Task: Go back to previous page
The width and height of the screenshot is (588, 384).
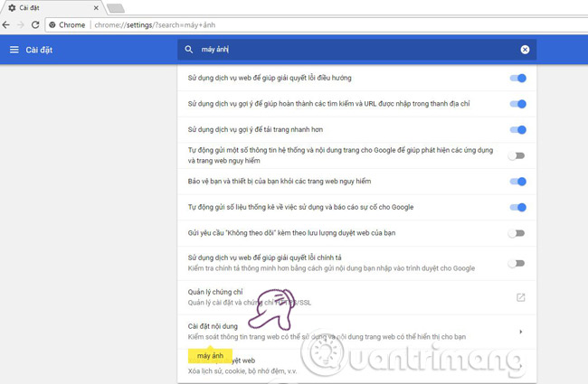Action: pos(6,24)
